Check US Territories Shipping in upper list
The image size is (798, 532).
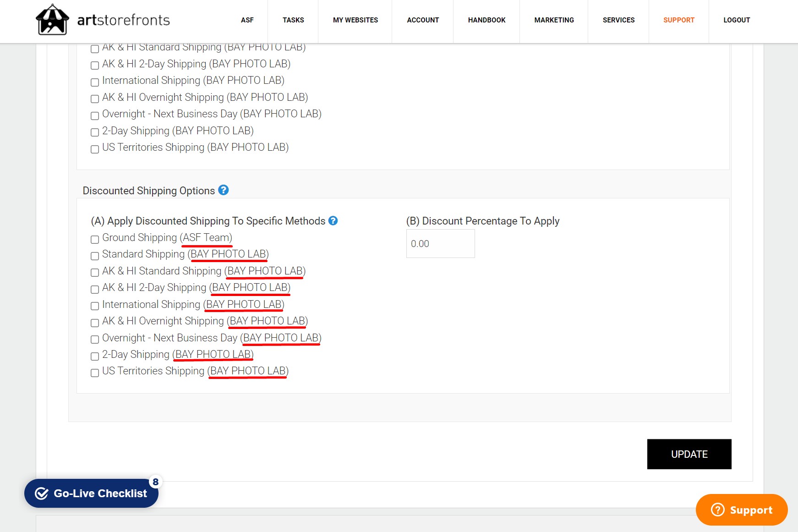95,149
